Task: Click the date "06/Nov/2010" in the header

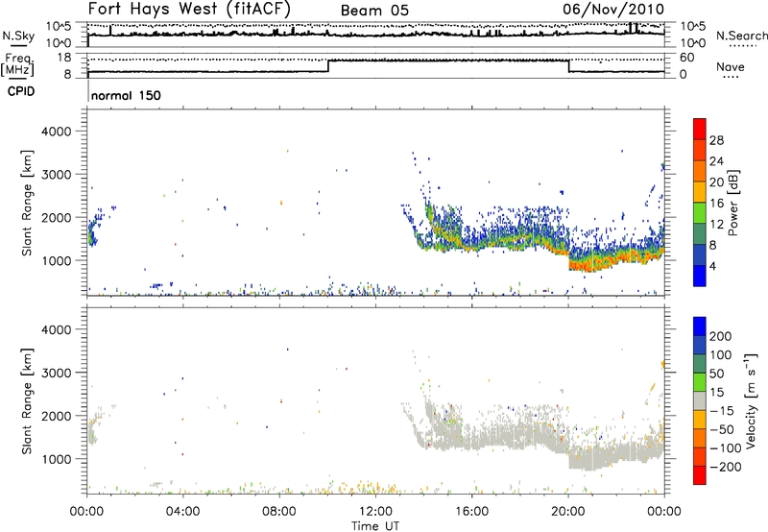Action: pyautogui.click(x=613, y=9)
